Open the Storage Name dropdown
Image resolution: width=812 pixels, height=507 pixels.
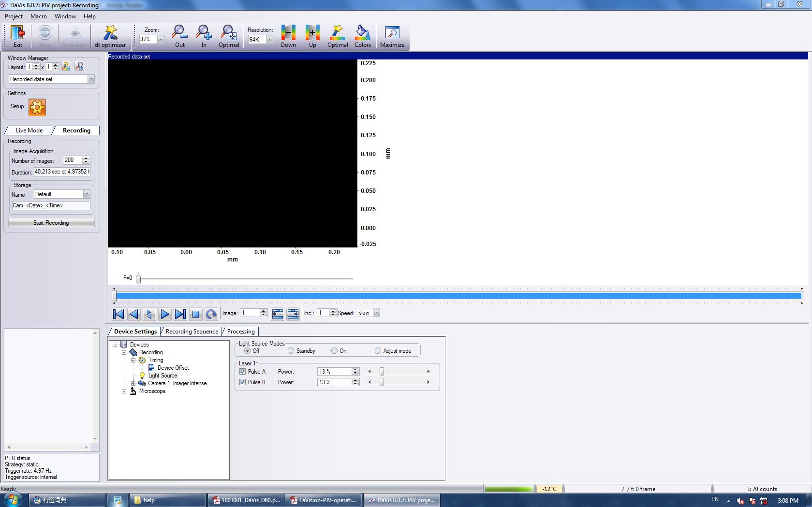click(x=87, y=194)
